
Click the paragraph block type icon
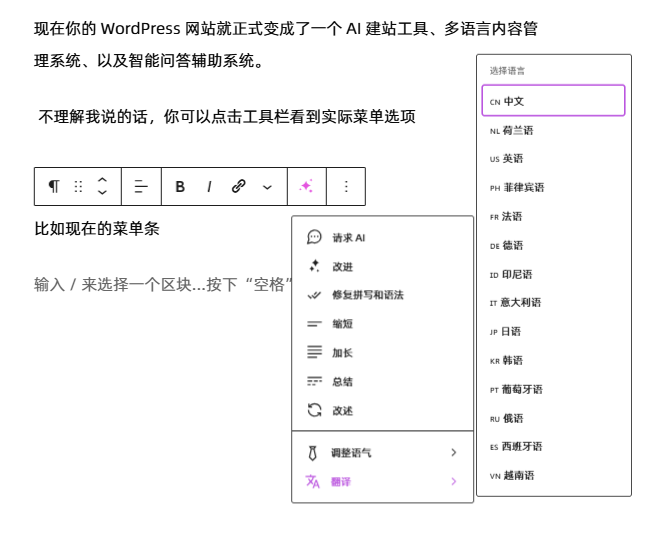54,187
